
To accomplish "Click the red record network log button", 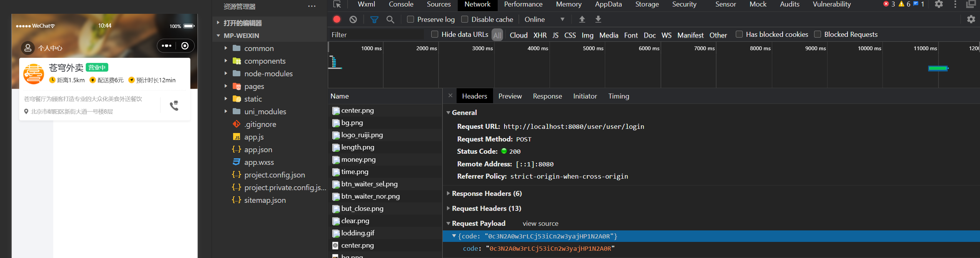I will click(337, 19).
